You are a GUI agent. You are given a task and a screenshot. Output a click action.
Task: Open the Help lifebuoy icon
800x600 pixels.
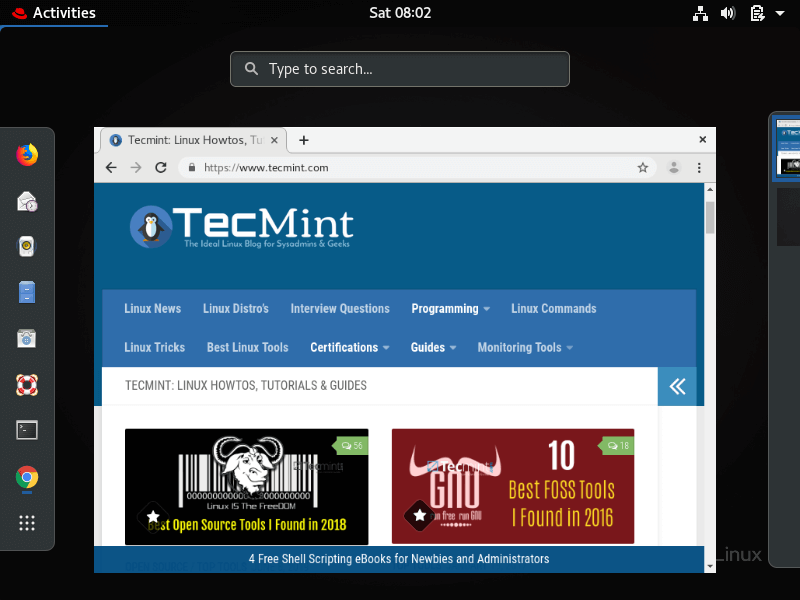click(27, 385)
